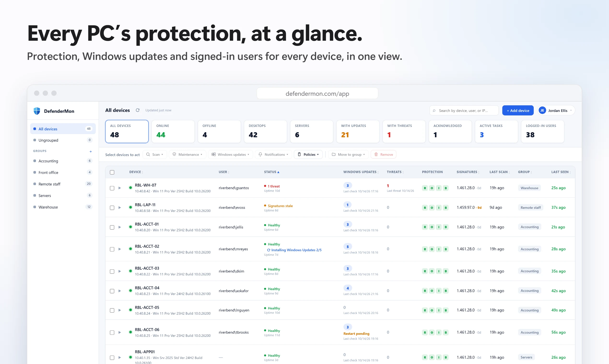
Task: Filter by the Online card
Action: coord(173,131)
